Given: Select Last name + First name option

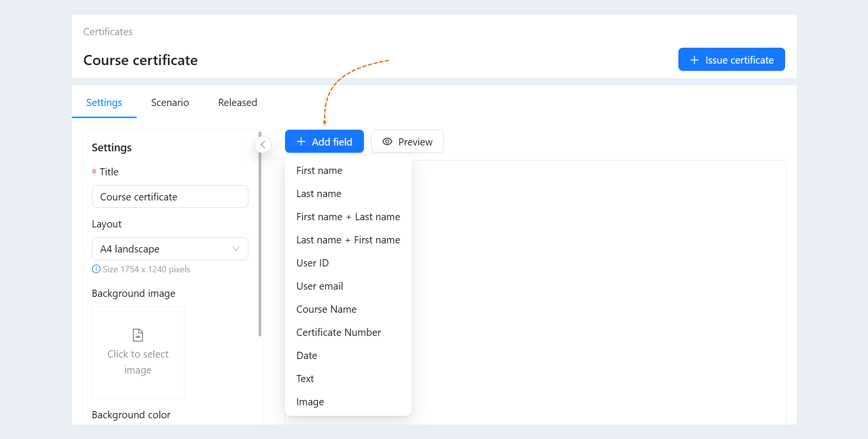Looking at the screenshot, I should (348, 240).
